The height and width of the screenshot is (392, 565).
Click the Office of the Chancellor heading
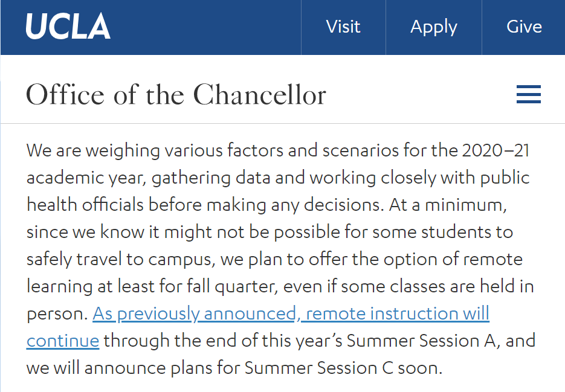click(176, 95)
